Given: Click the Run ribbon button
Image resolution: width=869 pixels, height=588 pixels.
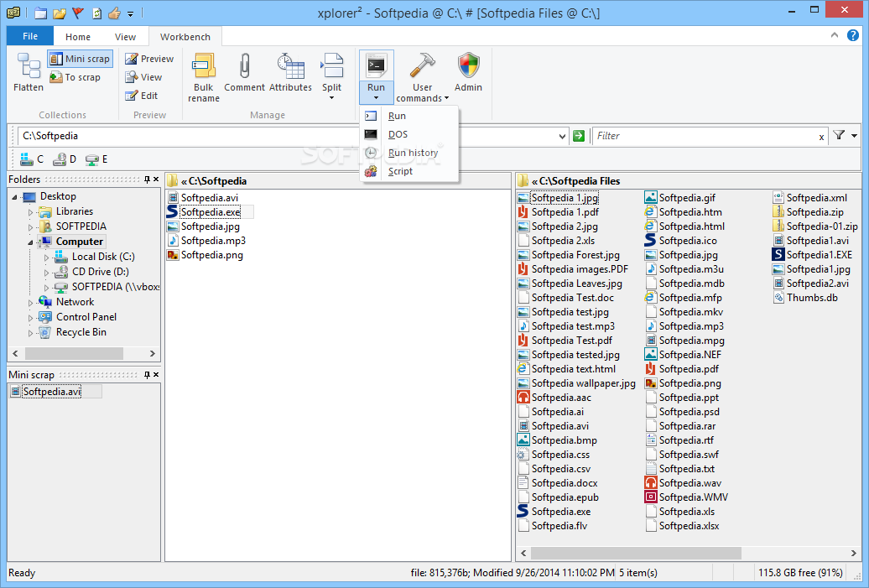Looking at the screenshot, I should (x=377, y=76).
